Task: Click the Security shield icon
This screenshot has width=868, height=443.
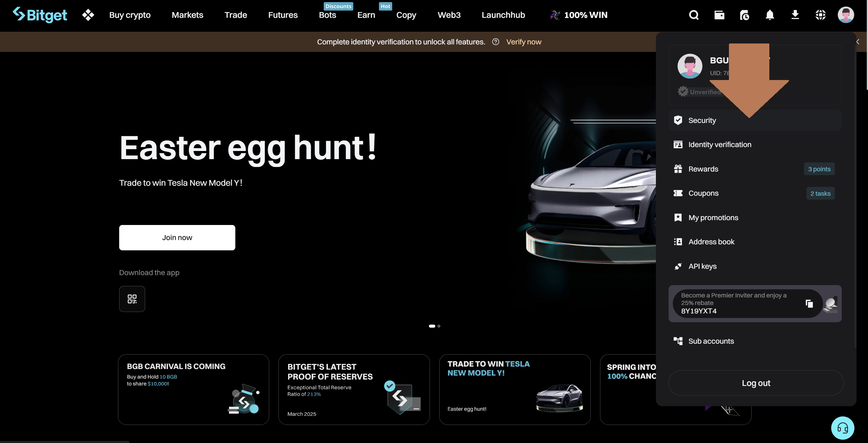Action: coord(678,120)
